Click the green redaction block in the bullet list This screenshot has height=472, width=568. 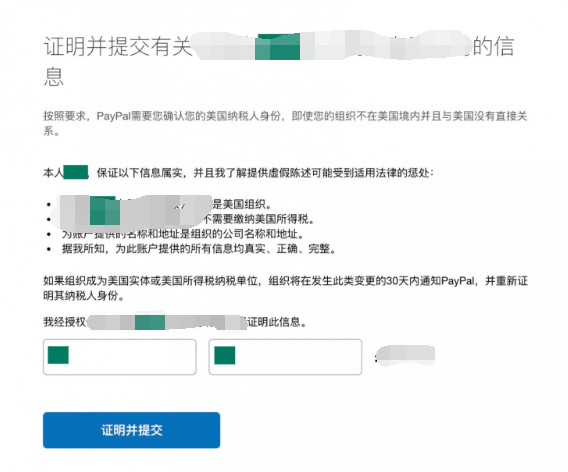coord(105,211)
